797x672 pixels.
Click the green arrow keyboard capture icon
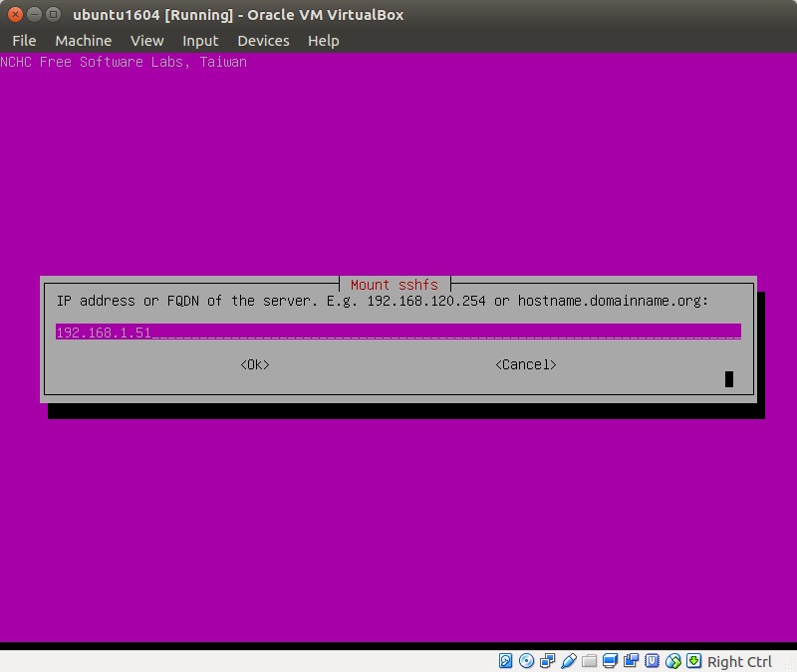point(694,661)
